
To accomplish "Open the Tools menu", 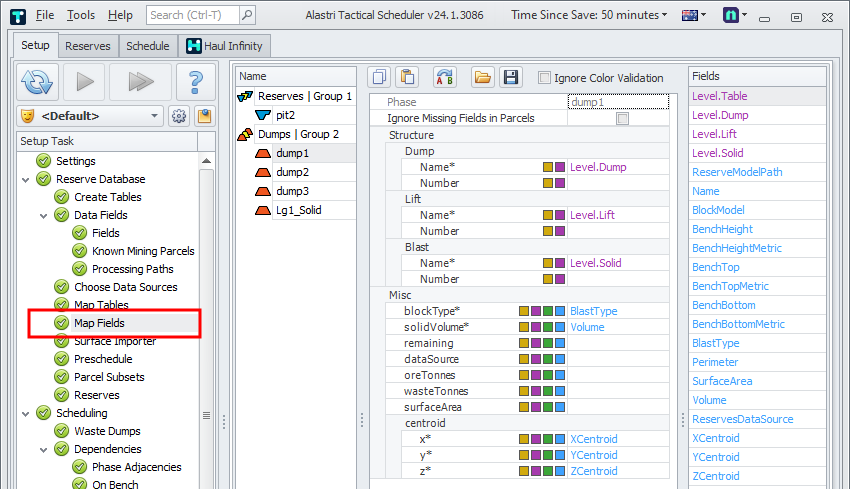I will (x=81, y=15).
